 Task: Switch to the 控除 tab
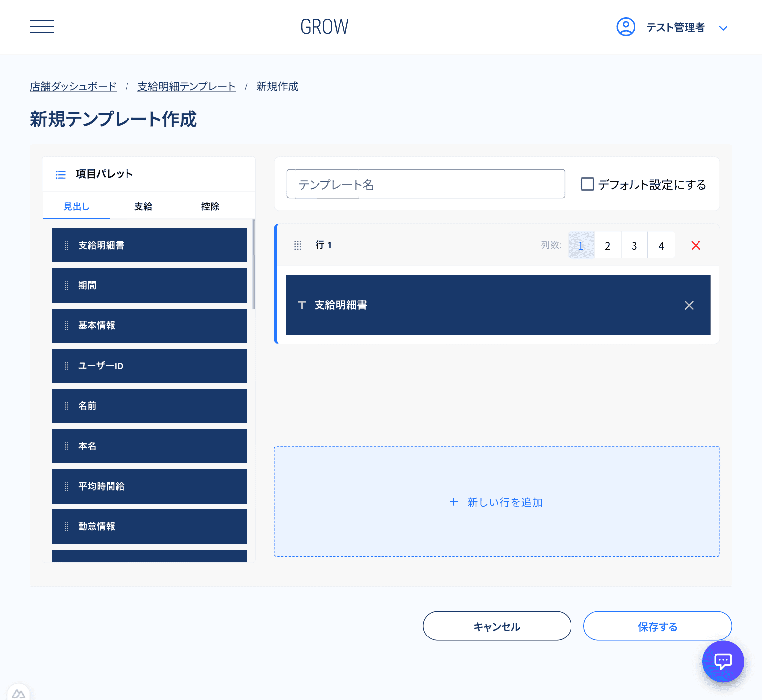[210, 206]
